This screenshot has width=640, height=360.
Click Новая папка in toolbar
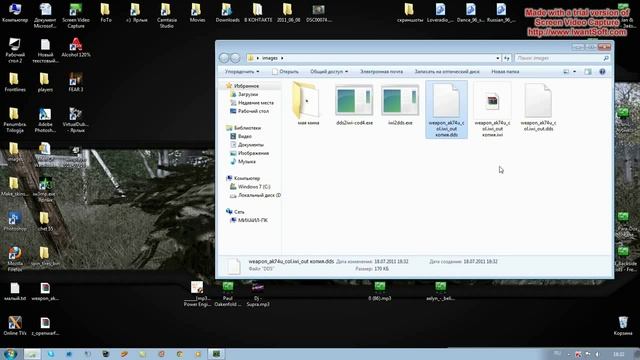tap(505, 71)
